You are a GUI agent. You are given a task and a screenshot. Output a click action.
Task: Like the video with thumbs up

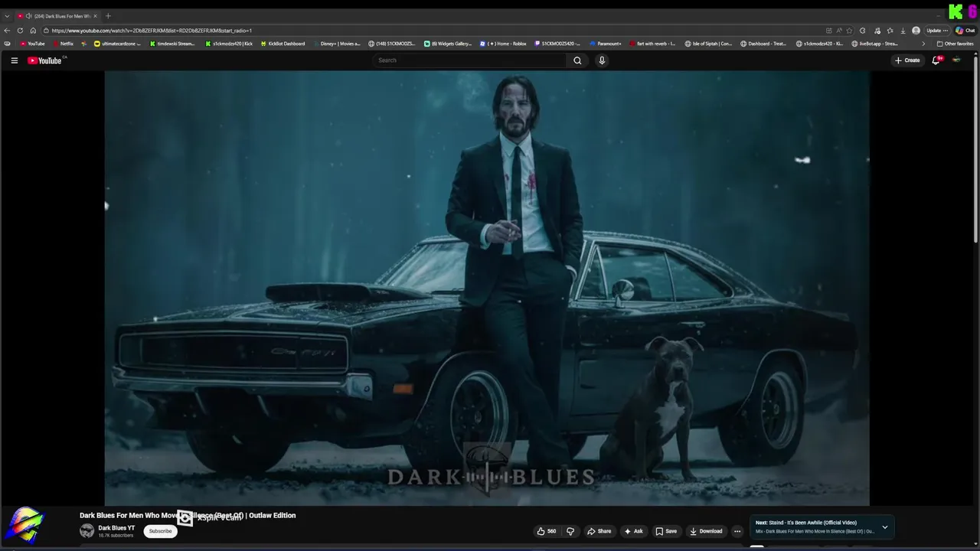coord(547,531)
